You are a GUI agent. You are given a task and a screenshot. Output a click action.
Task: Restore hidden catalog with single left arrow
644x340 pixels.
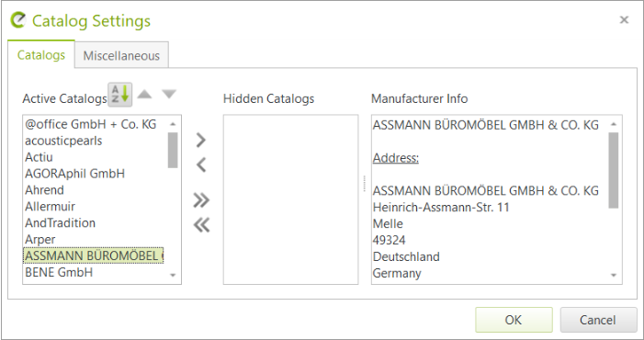click(x=201, y=164)
